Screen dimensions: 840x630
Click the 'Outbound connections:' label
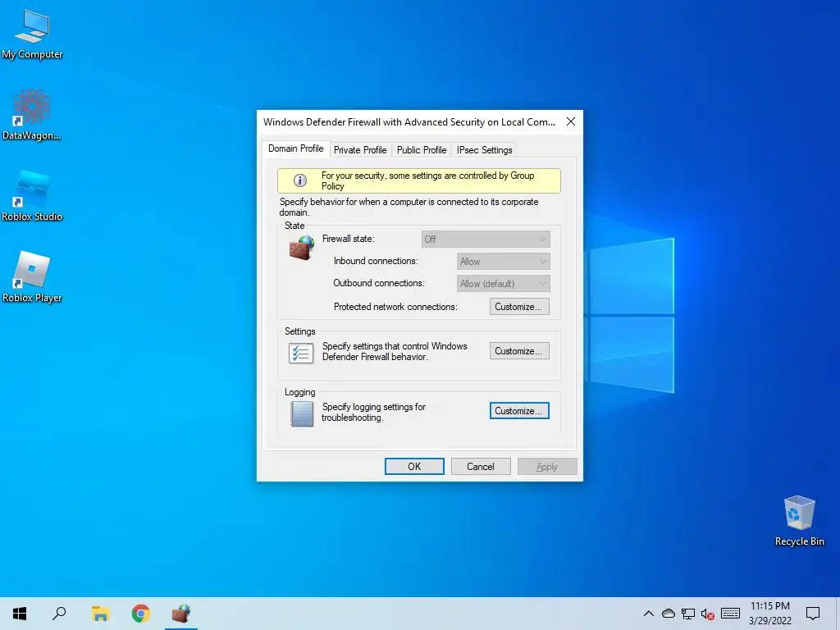[x=378, y=283]
